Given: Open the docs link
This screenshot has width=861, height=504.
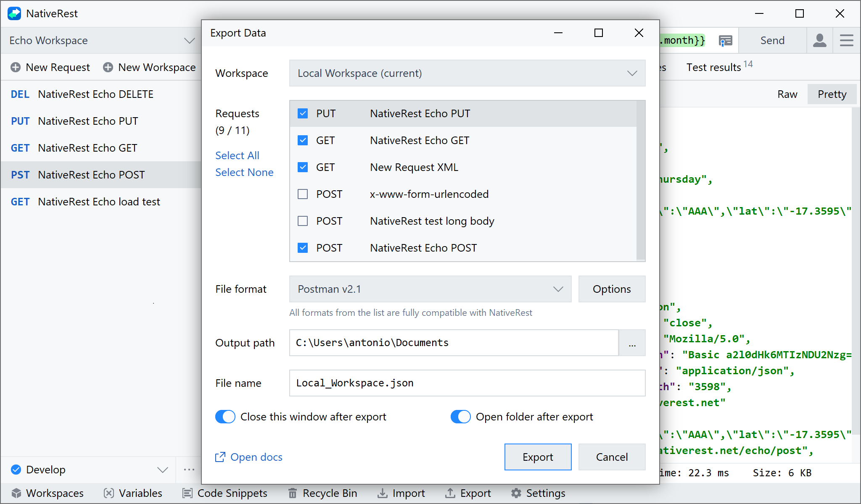Looking at the screenshot, I should [249, 457].
